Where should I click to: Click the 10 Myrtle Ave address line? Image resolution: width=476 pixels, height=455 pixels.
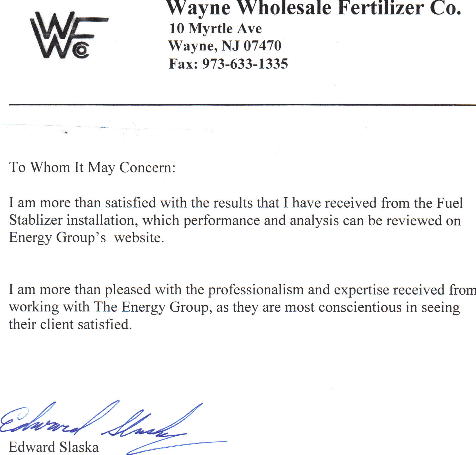point(215,29)
